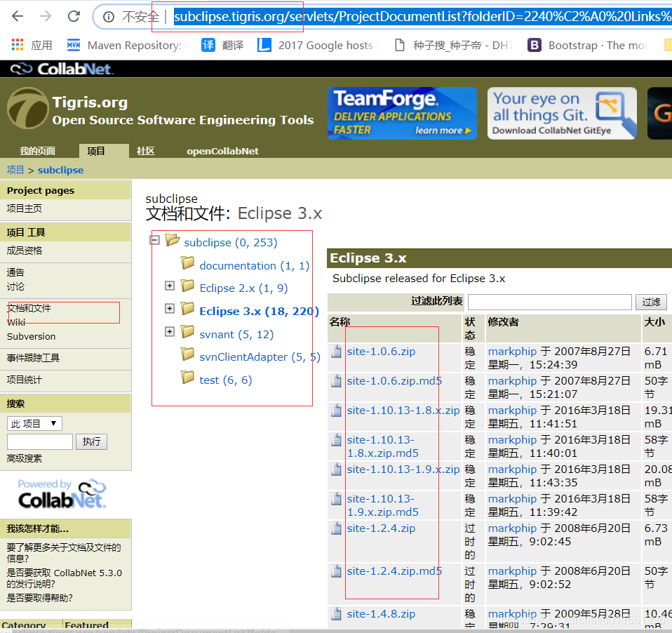Screen dimensions: 672x633
Task: Open the 讨论 discussions link
Action: [x=15, y=286]
